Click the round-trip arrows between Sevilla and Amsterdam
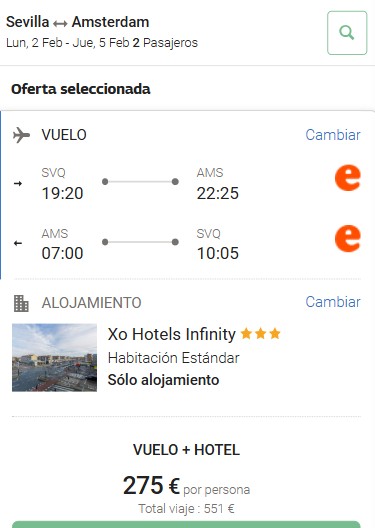Viewport: 375px width, 528px height. point(60,24)
